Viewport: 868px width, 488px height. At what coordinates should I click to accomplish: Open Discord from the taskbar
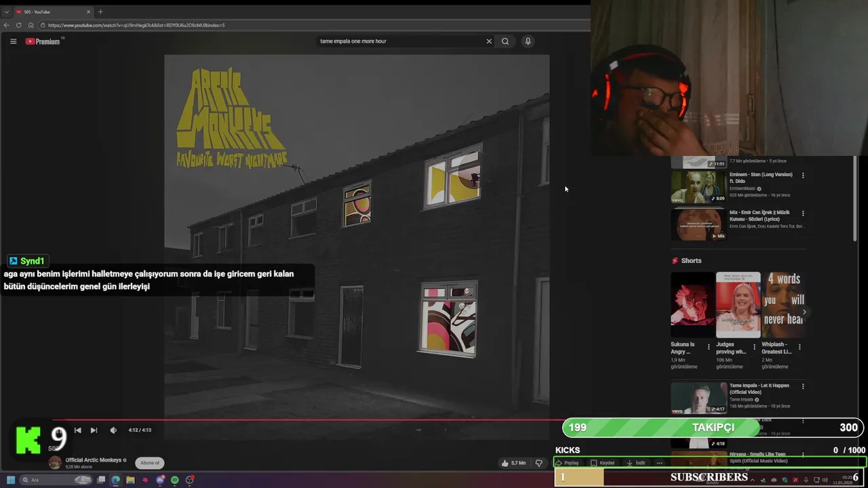[x=160, y=480]
